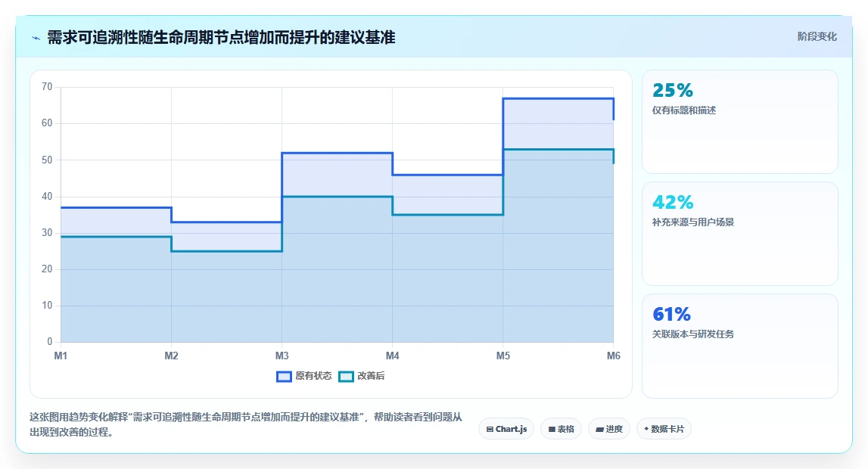Click the 30 y-axis tick label
868x469 pixels.
click(x=47, y=233)
